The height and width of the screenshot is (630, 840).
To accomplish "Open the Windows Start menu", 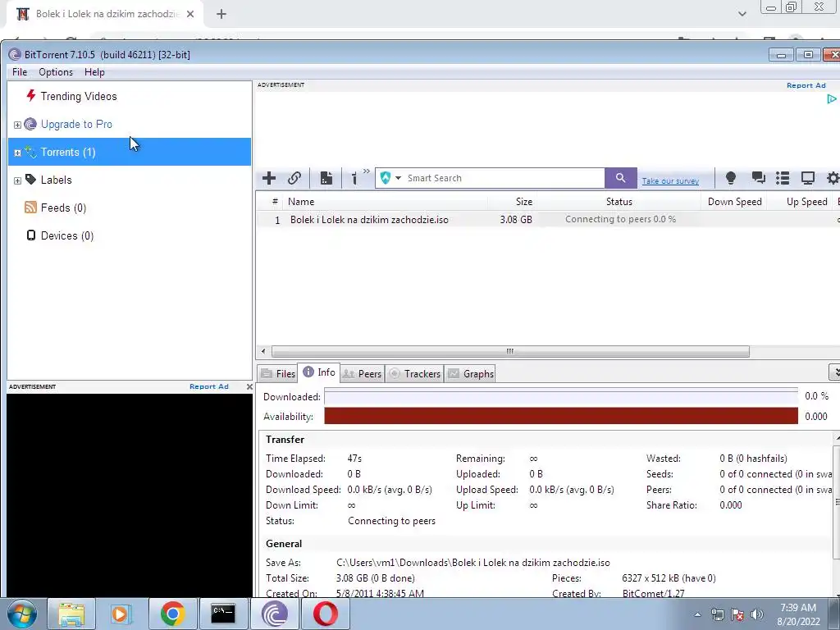I will [x=22, y=614].
